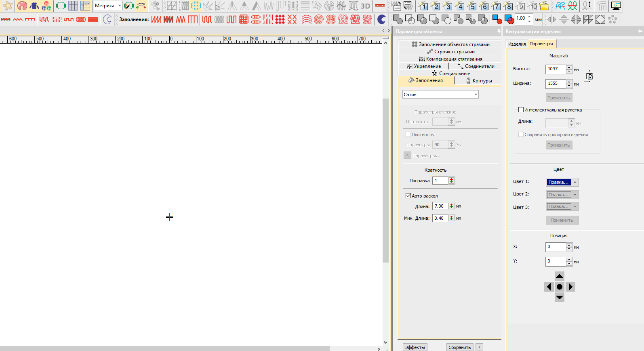This screenshot has width=644, height=351.
Task: Enable the Интеллектуальная рулетка checkbox
Action: pyautogui.click(x=521, y=110)
